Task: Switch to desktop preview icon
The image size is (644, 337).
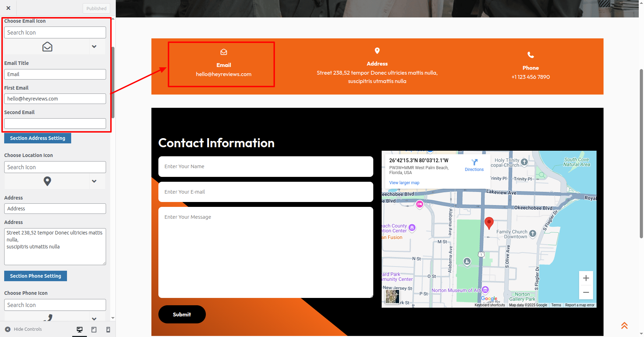Action: (80, 330)
